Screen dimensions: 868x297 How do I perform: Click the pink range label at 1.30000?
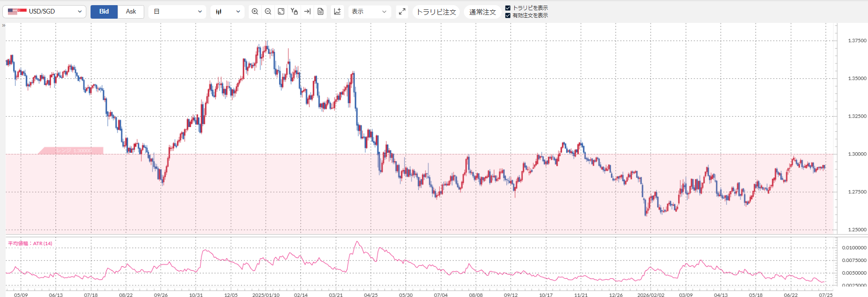[71, 150]
